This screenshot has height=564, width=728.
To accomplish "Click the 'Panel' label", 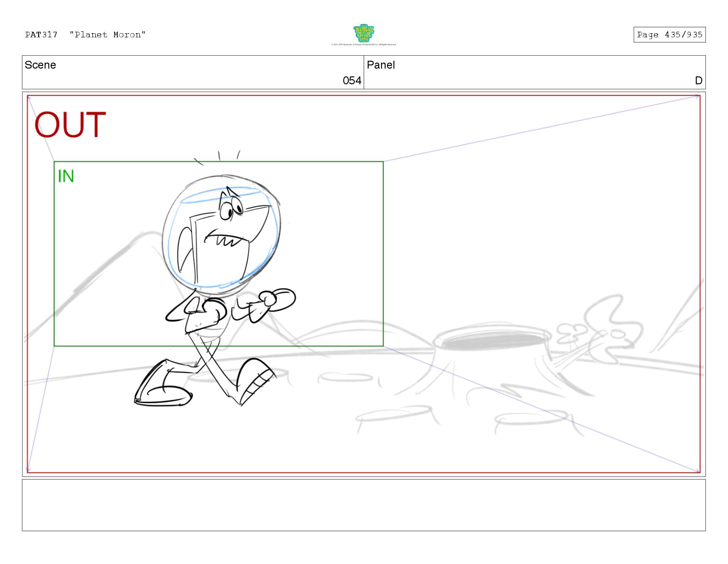I will 381,65.
